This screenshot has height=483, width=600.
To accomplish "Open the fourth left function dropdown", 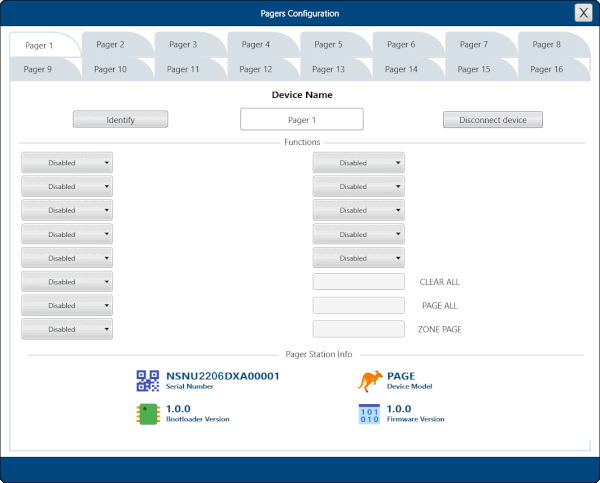I will tap(67, 234).
